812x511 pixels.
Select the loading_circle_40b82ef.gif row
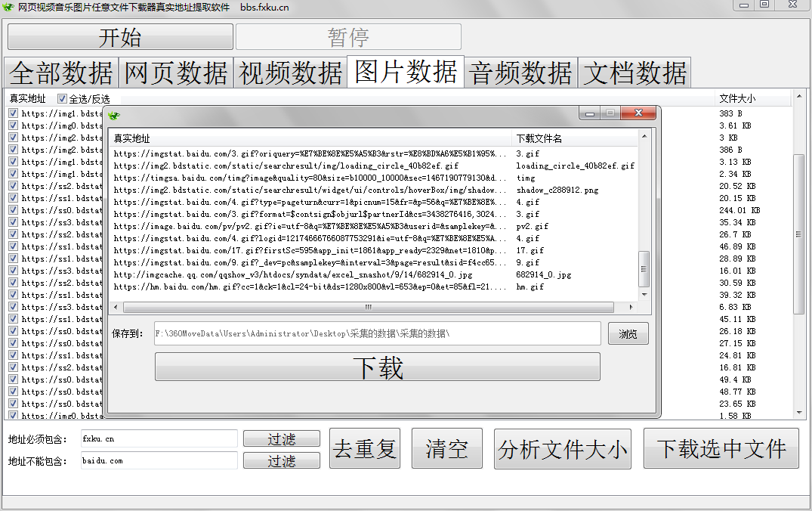[x=373, y=166]
